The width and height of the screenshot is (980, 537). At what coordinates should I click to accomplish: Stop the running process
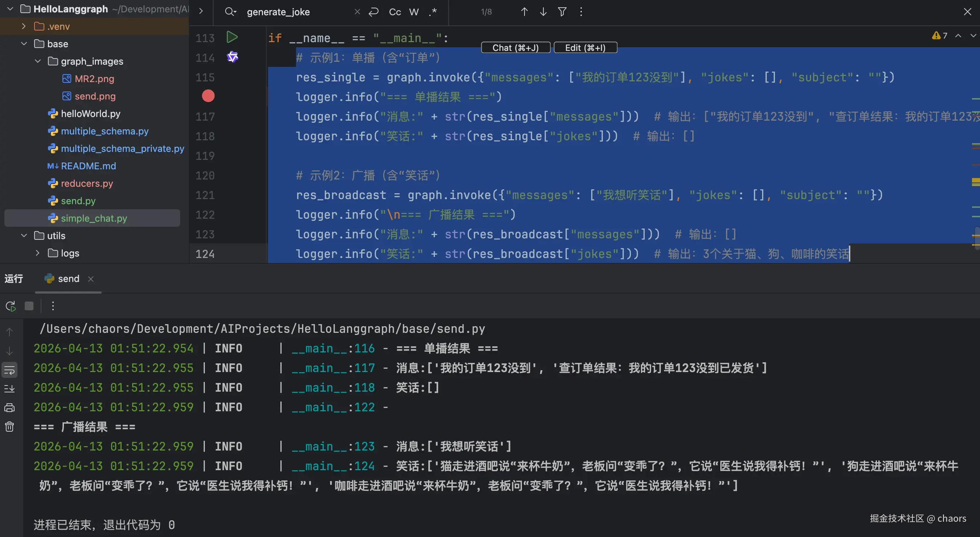pos(29,306)
